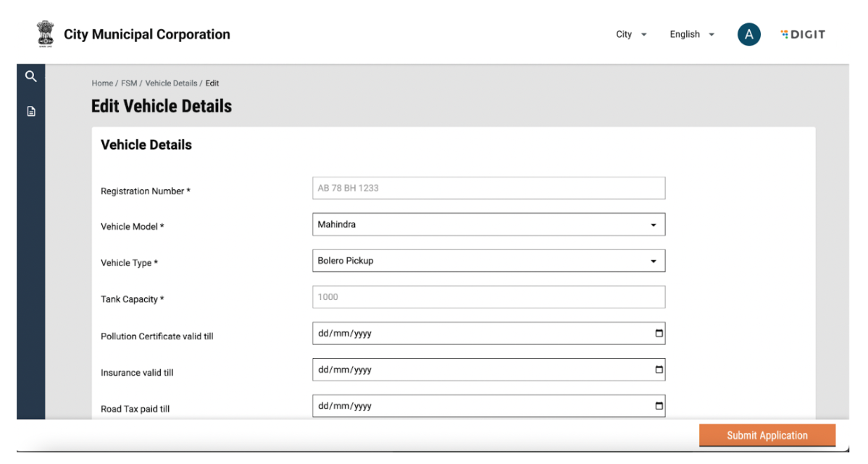
Task: Click the Pollution Certificate date field
Action: (478, 333)
